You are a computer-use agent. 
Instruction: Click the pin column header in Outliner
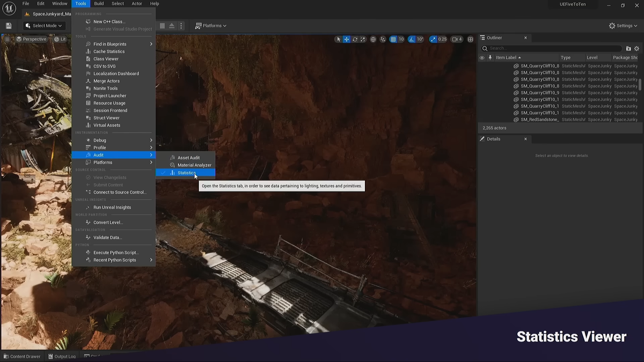tap(490, 57)
